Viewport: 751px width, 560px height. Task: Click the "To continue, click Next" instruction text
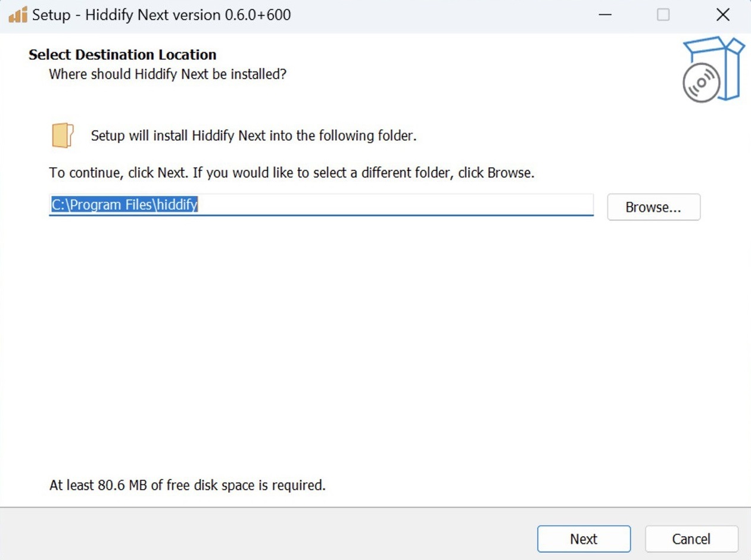click(292, 173)
